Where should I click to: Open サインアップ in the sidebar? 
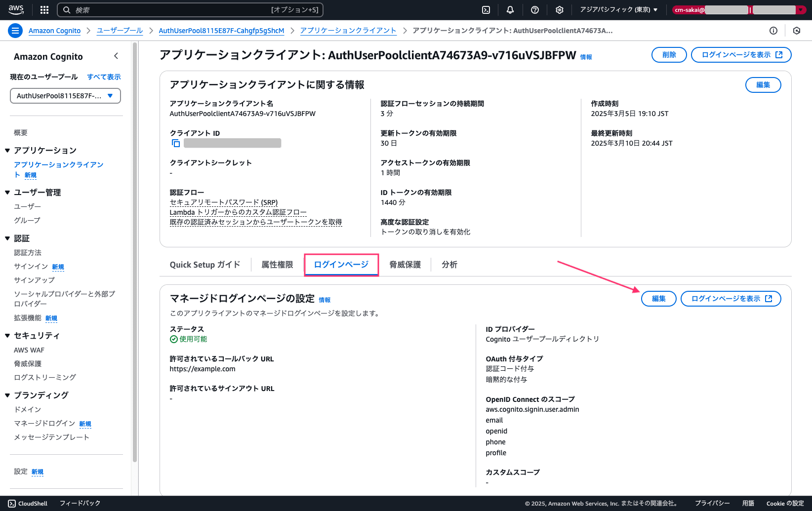pyautogui.click(x=34, y=280)
